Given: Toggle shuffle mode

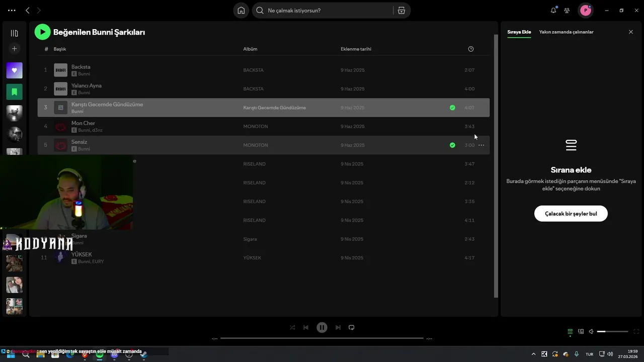Looking at the screenshot, I should coord(292,327).
